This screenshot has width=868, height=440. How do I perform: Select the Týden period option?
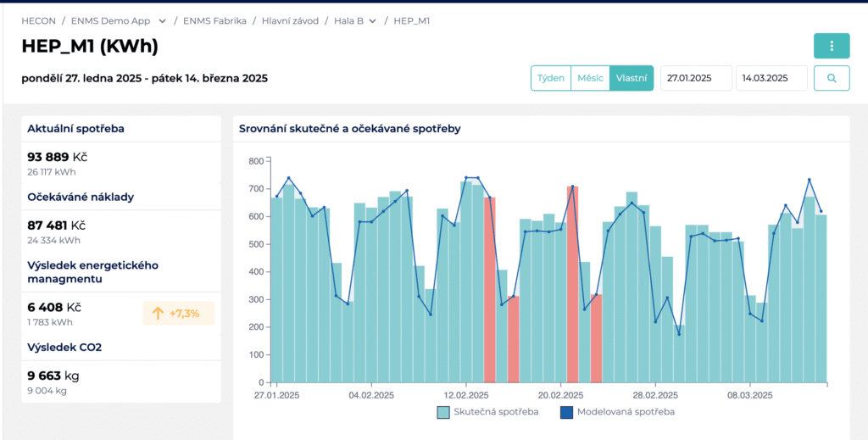[x=551, y=78]
